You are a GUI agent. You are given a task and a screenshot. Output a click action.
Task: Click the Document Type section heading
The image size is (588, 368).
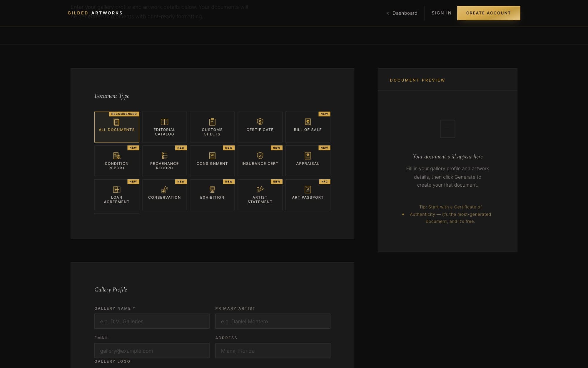[x=112, y=96]
